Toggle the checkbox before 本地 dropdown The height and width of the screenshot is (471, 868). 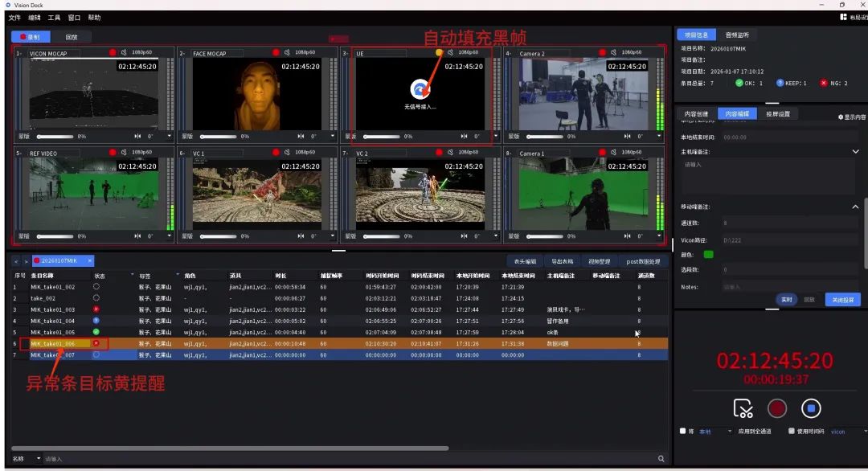point(682,431)
